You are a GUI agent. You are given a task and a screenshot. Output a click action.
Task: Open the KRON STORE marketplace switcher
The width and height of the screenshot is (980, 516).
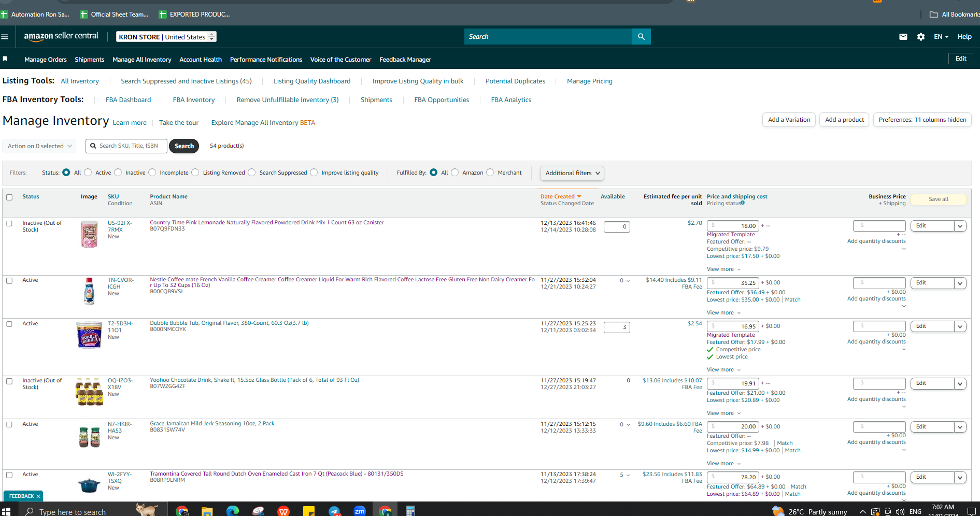tap(166, 37)
